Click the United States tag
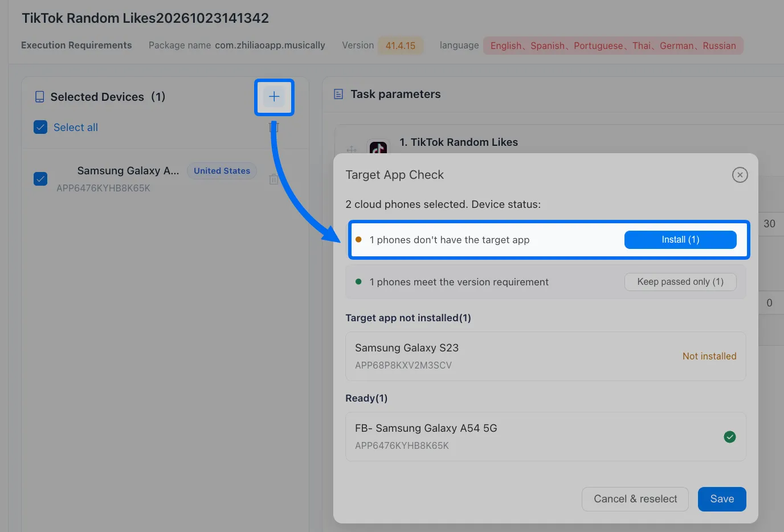Viewport: 784px width, 532px height. [222, 171]
